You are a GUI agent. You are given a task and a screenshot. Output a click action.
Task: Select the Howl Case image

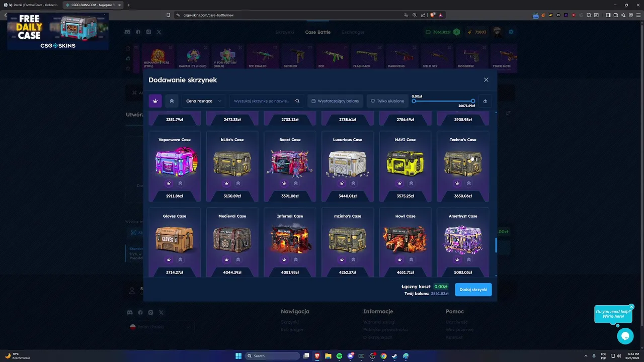pyautogui.click(x=405, y=238)
